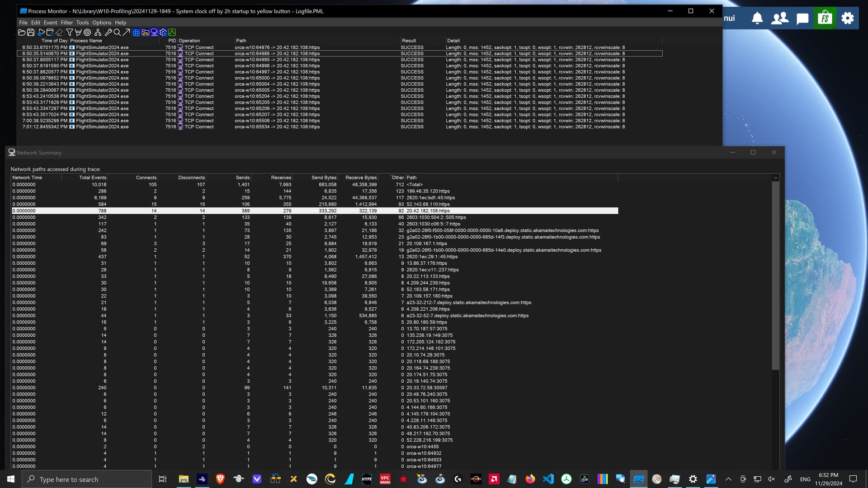Image resolution: width=868 pixels, height=488 pixels.
Task: Open the chat bubble icon in Flight Simulator
Action: pos(802,18)
